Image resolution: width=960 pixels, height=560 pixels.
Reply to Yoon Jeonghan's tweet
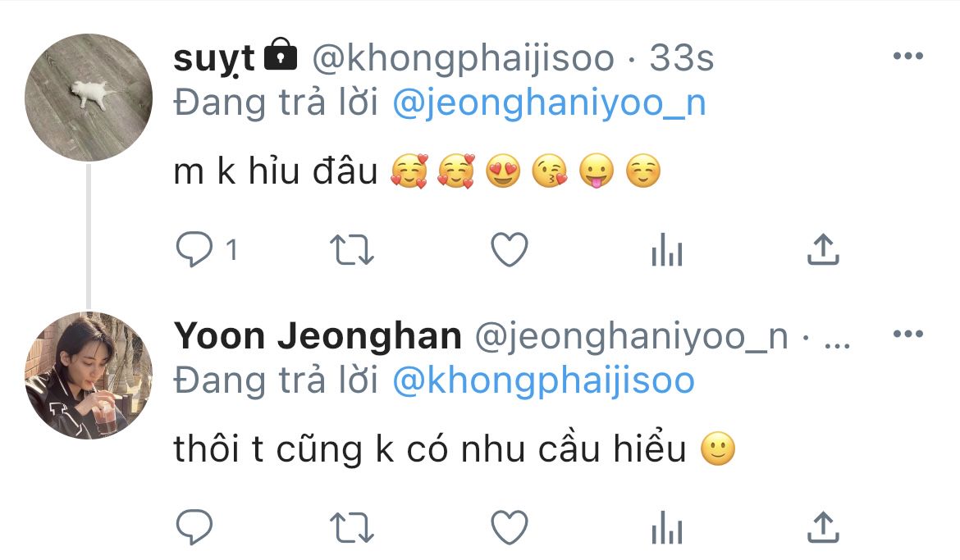(194, 527)
